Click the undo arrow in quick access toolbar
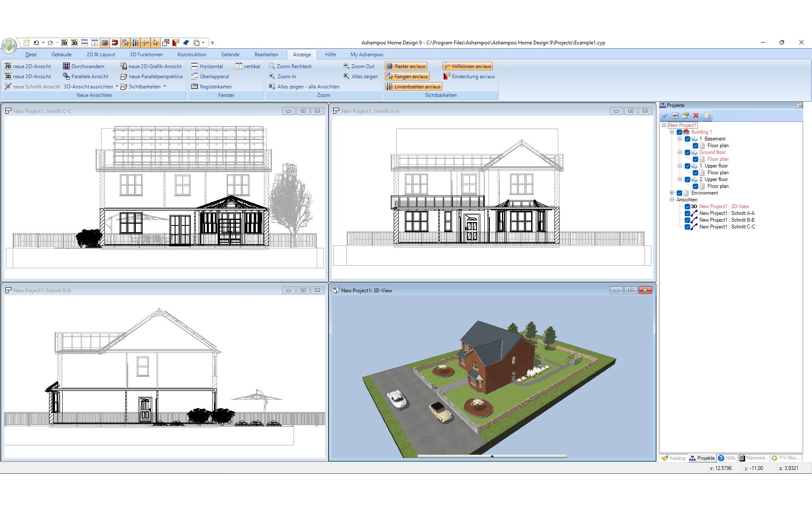812x511 pixels. coord(36,43)
